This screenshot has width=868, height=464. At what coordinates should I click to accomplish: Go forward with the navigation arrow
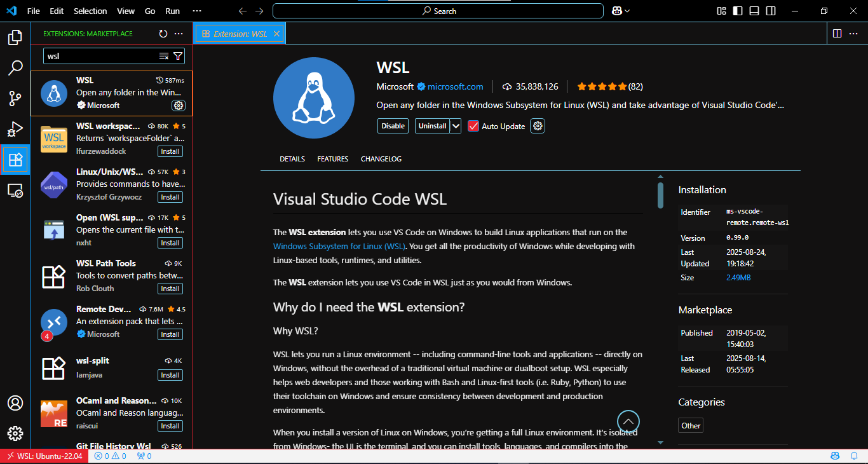(x=259, y=11)
